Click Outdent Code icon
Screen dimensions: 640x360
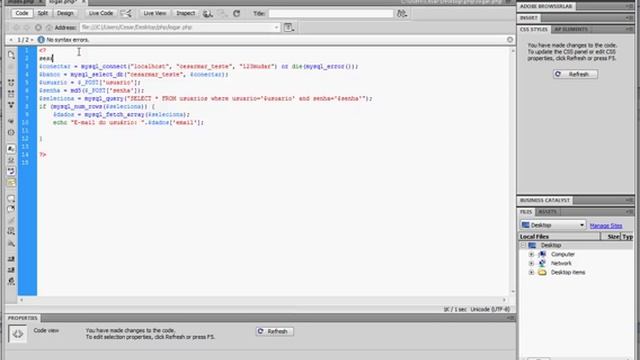click(11, 270)
